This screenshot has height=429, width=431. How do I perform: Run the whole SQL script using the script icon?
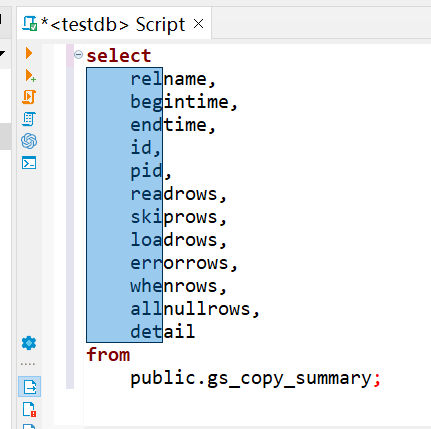click(x=29, y=97)
